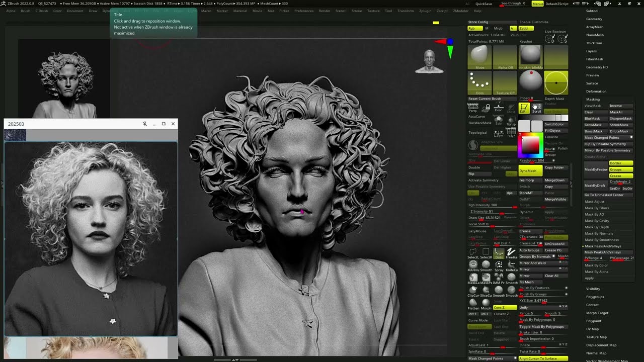This screenshot has width=644, height=362.
Task: Click the BlurMask button
Action: tap(595, 119)
